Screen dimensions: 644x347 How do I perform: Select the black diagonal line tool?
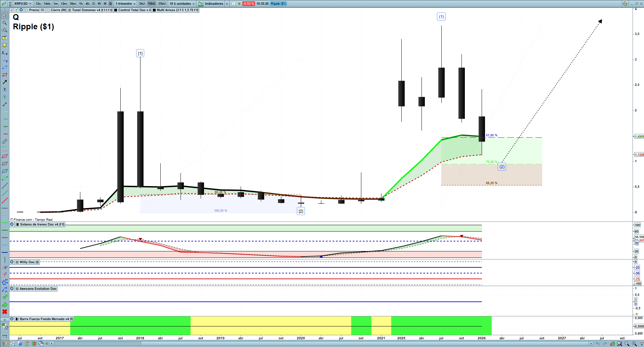coord(5,186)
